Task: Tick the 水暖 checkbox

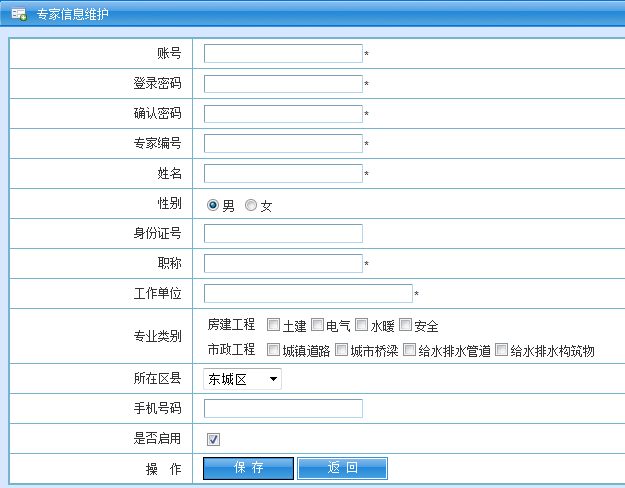Action: point(361,325)
